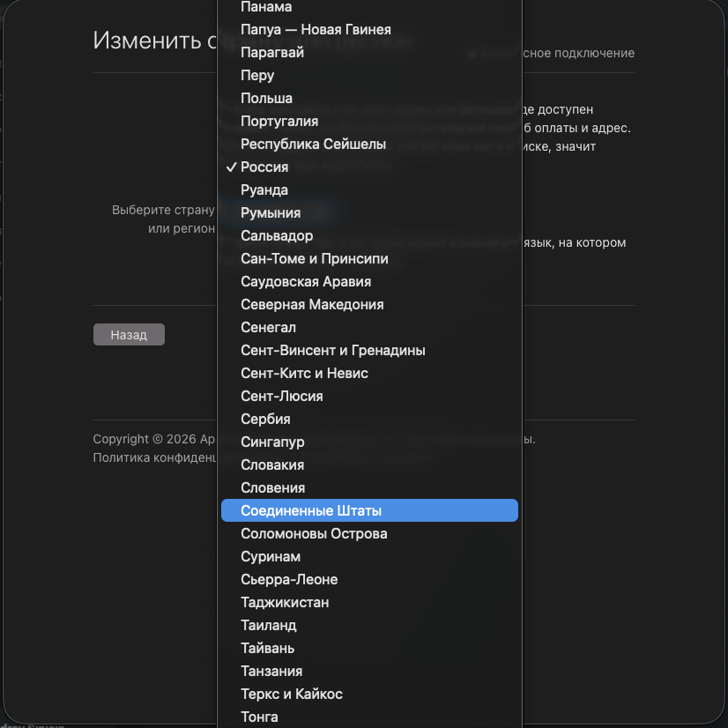Select Панама from the country list
Image resolution: width=728 pixels, height=728 pixels.
(x=266, y=7)
